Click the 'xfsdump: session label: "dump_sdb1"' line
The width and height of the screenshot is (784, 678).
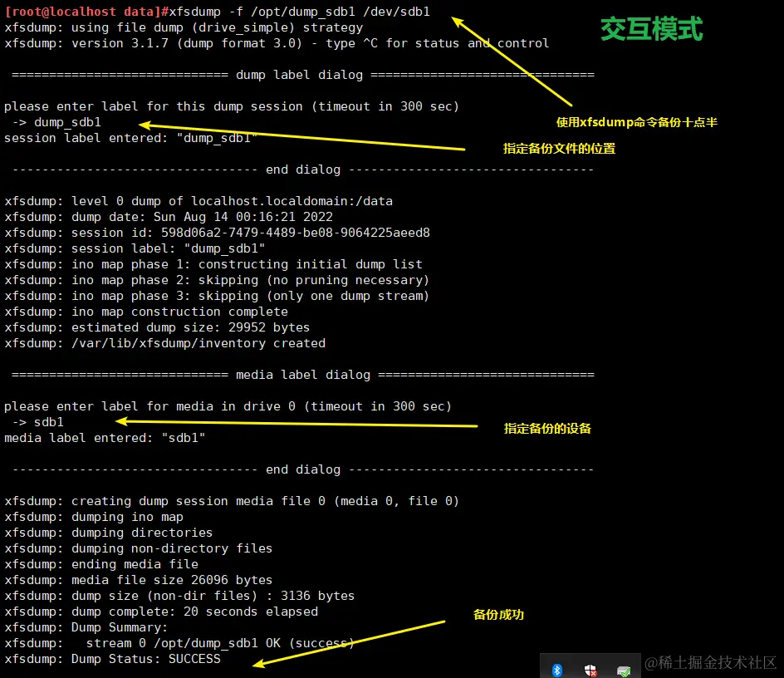click(135, 248)
